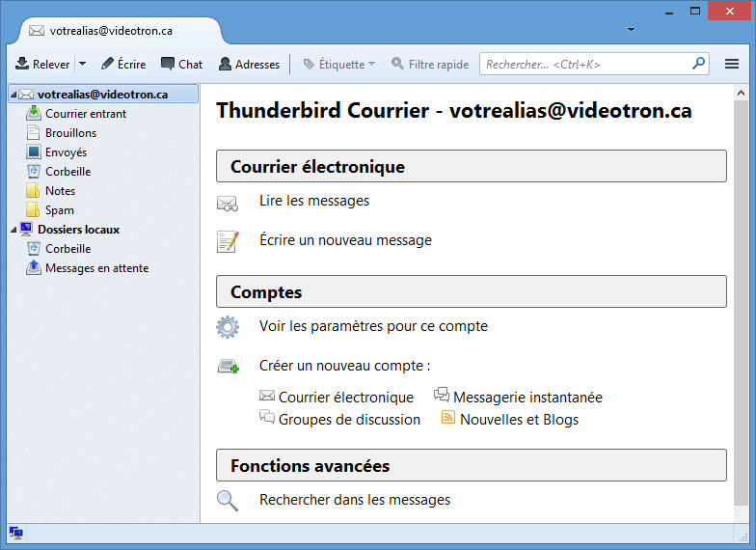This screenshot has width=756, height=550.
Task: Open the Courrier entrant inbox folder
Action: tap(85, 114)
